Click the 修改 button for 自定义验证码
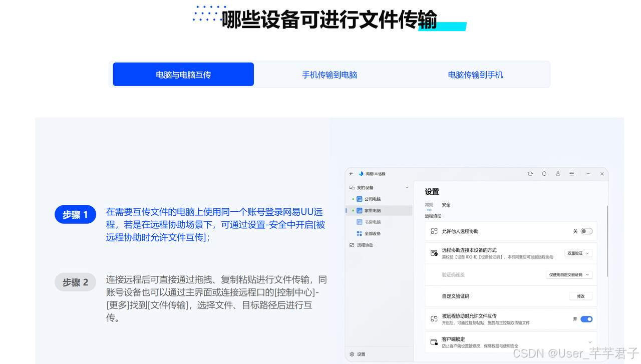The height and width of the screenshot is (364, 641). point(581,296)
